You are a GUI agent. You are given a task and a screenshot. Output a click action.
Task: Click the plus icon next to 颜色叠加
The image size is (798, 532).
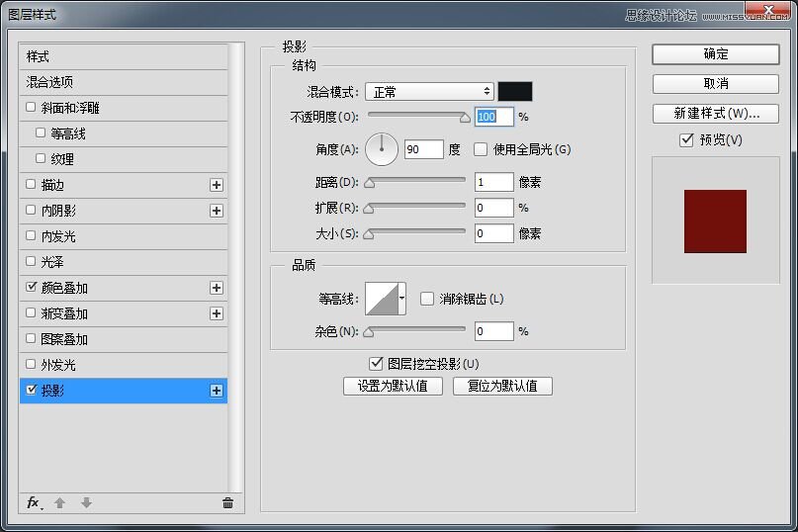(x=217, y=288)
